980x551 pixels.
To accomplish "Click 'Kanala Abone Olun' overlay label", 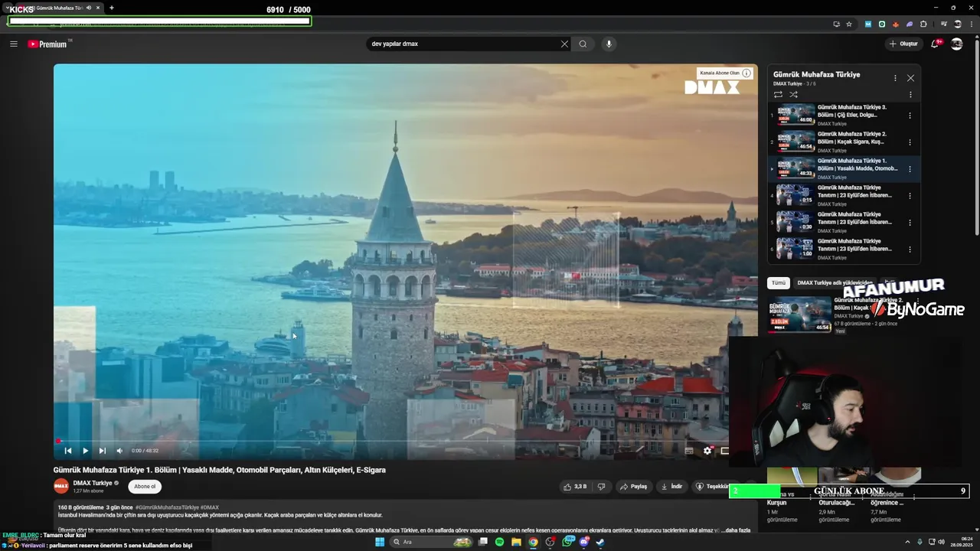I will [x=720, y=73].
